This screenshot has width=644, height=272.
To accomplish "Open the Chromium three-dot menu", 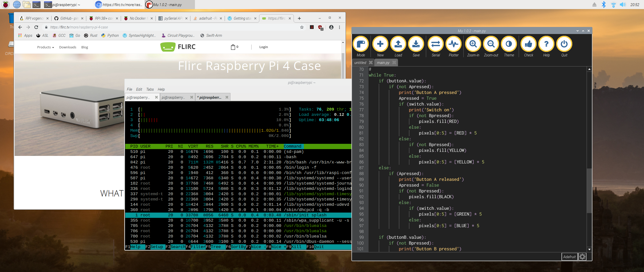I will (x=339, y=27).
